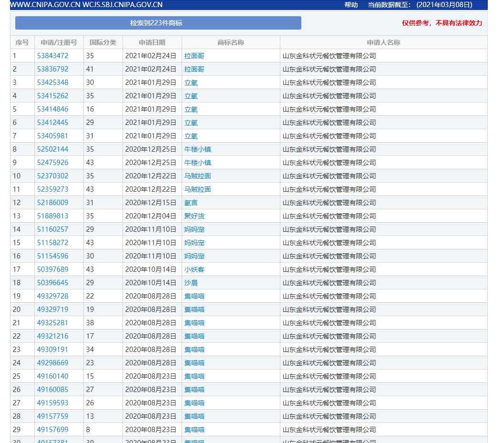Open registration number 51154596

[x=53, y=256]
